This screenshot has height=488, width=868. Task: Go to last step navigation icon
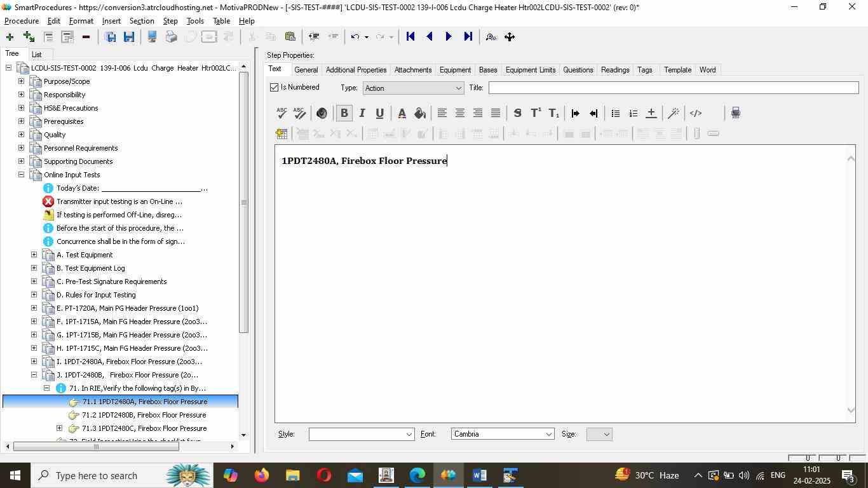click(468, 37)
